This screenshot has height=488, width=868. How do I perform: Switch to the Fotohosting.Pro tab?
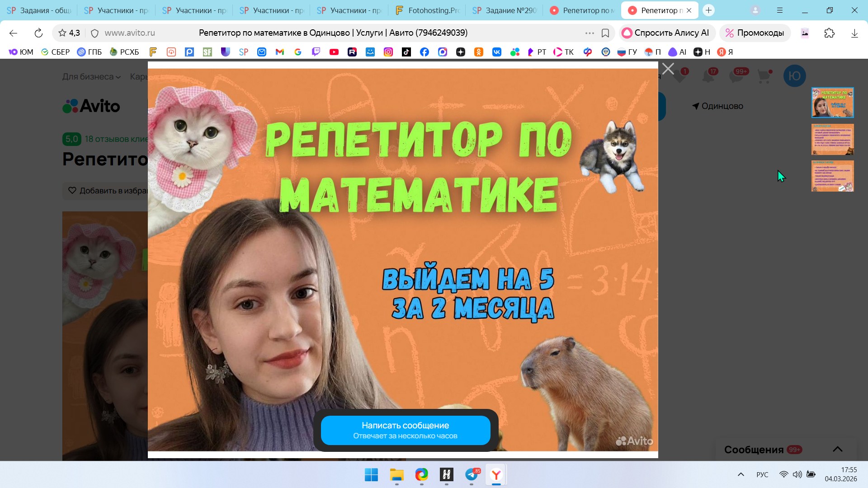pyautogui.click(x=427, y=10)
